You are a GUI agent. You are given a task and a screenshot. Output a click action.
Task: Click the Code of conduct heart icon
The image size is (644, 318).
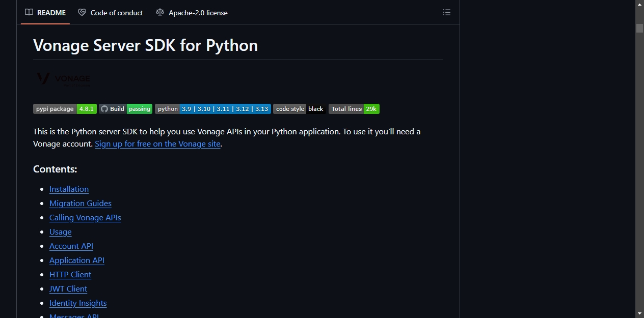[x=82, y=13]
